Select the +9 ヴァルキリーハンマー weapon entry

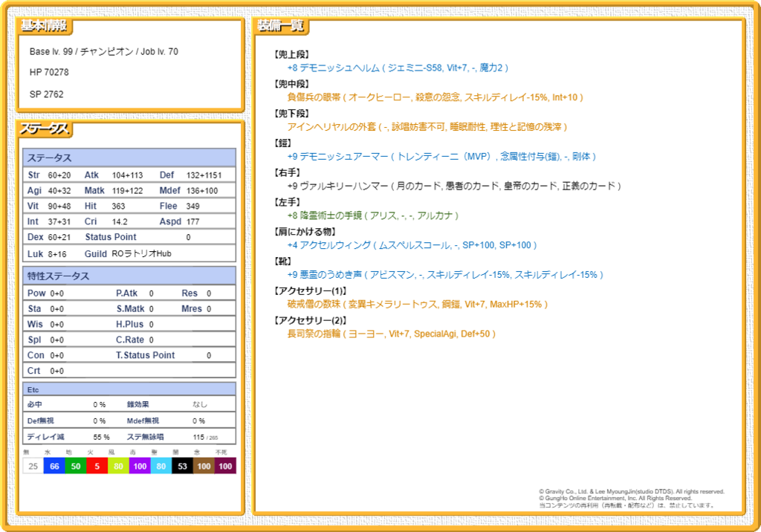453,186
